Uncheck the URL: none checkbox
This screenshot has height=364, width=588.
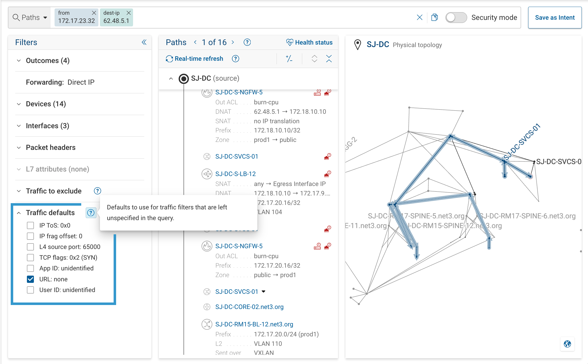[x=30, y=279]
